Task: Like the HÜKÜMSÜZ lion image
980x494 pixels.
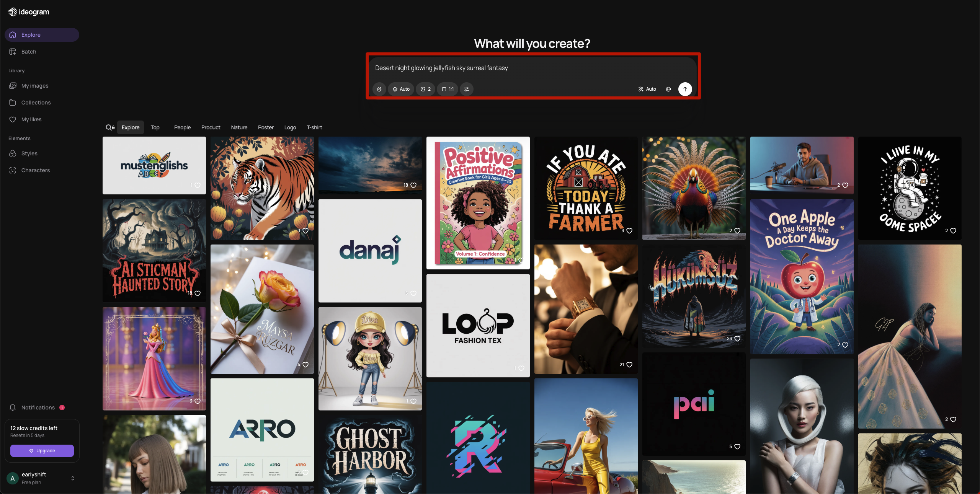Action: click(737, 339)
